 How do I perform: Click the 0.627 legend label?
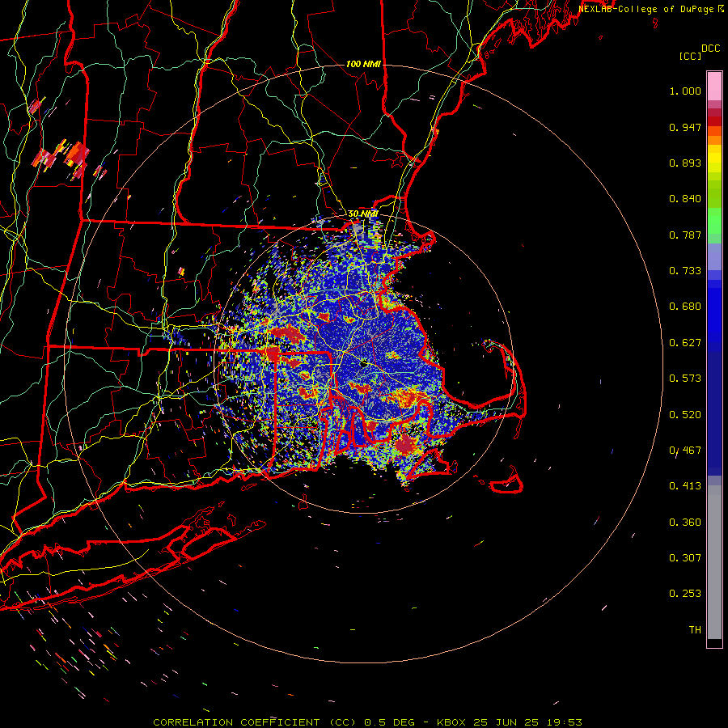tap(685, 343)
